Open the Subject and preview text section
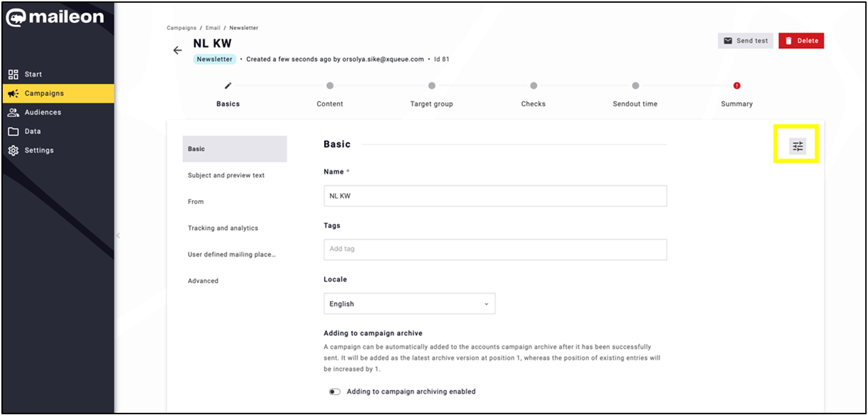This screenshot has height=417, width=868. 225,175
